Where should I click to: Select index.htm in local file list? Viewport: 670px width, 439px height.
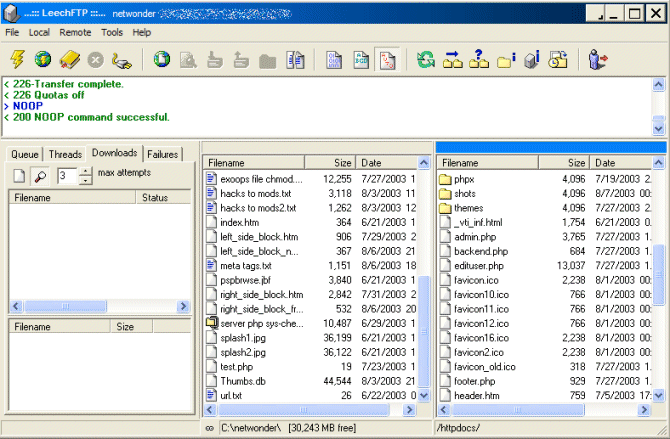coord(239,222)
